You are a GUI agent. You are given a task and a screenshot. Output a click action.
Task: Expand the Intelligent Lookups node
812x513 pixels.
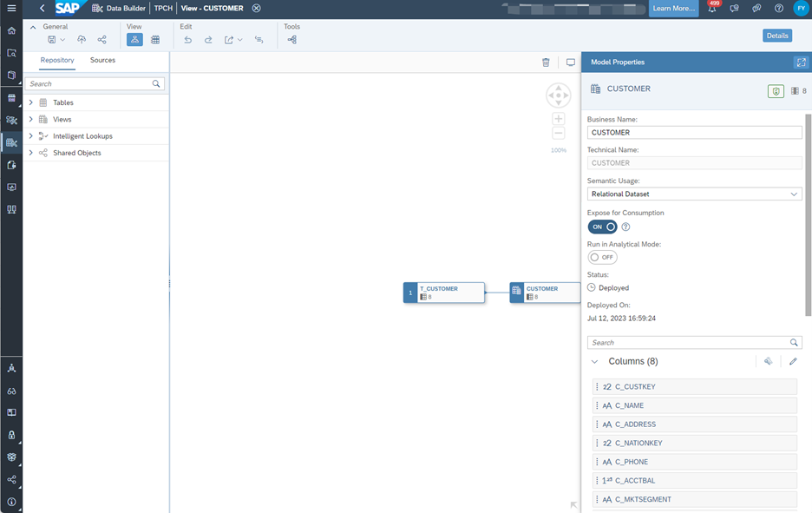31,136
